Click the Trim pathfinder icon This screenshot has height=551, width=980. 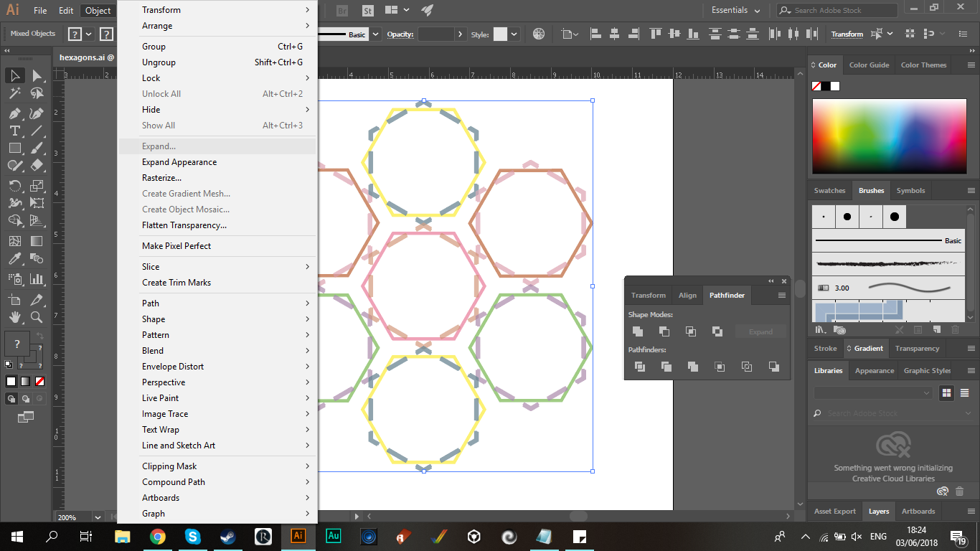666,367
